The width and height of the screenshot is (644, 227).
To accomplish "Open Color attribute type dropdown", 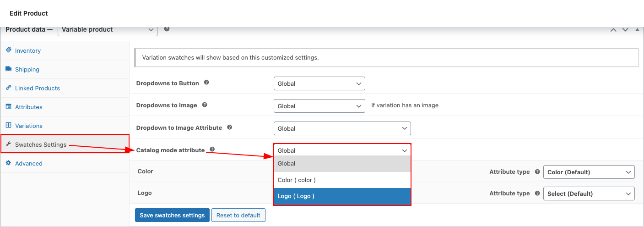I will 589,172.
